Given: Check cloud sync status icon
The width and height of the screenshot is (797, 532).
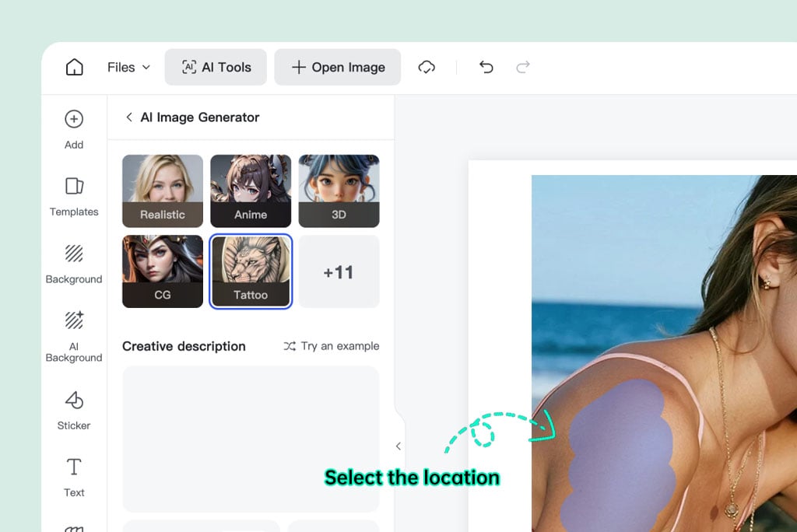Looking at the screenshot, I should point(427,67).
